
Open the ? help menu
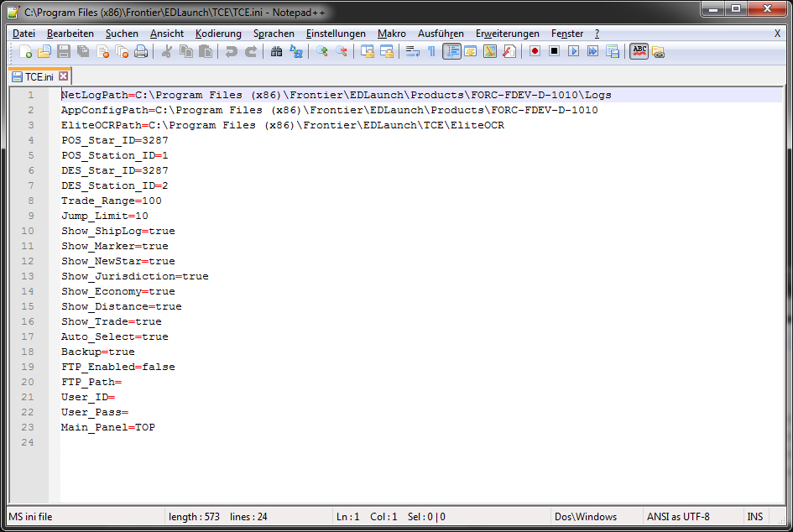point(597,34)
